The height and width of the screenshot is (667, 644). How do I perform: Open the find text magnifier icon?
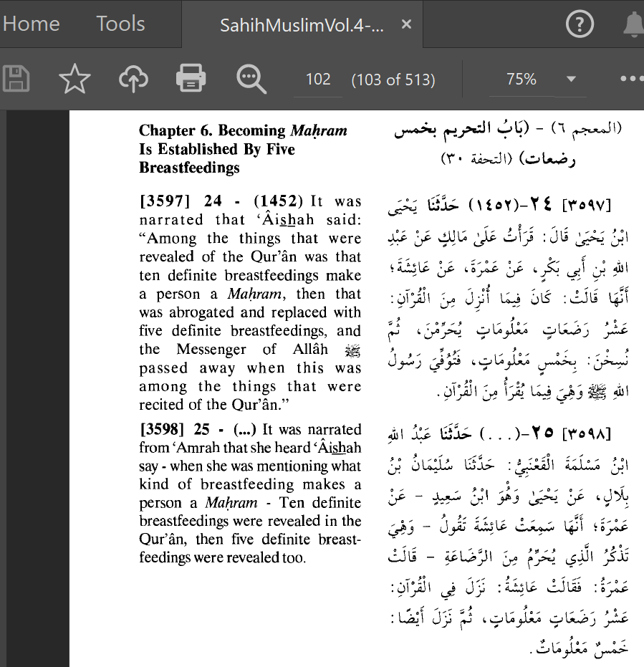(x=251, y=79)
